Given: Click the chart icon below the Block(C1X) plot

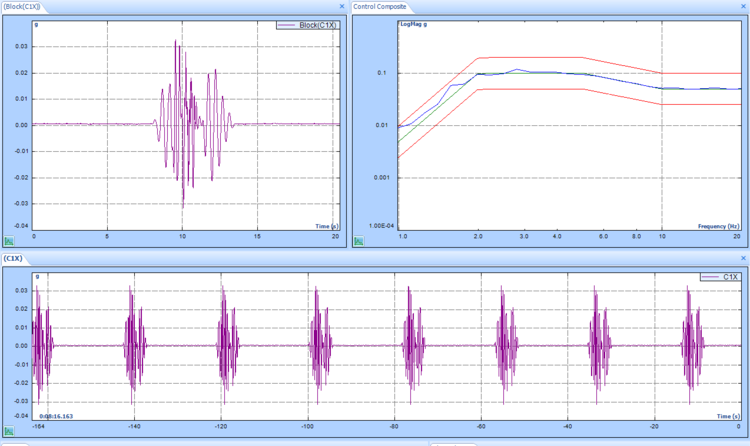Looking at the screenshot, I should [10, 240].
